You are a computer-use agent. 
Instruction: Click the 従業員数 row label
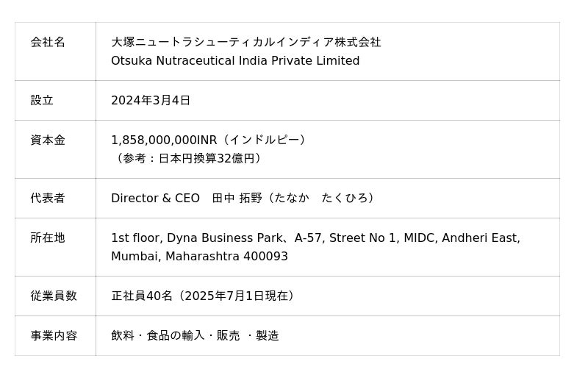pyautogui.click(x=54, y=296)
